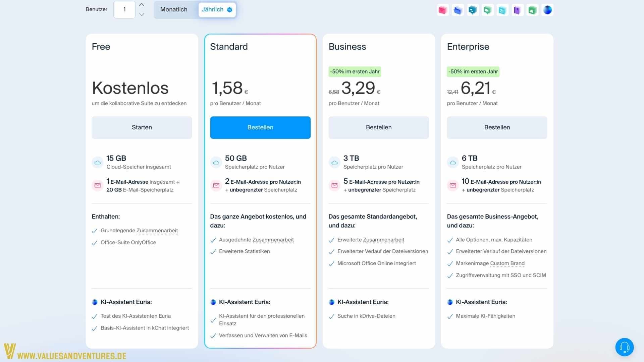
Task: Click the mail icon in the Business plan
Action: (x=334, y=185)
